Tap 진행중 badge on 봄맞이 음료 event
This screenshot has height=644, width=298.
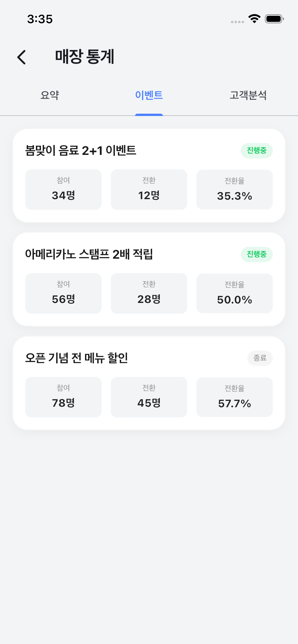[256, 151]
